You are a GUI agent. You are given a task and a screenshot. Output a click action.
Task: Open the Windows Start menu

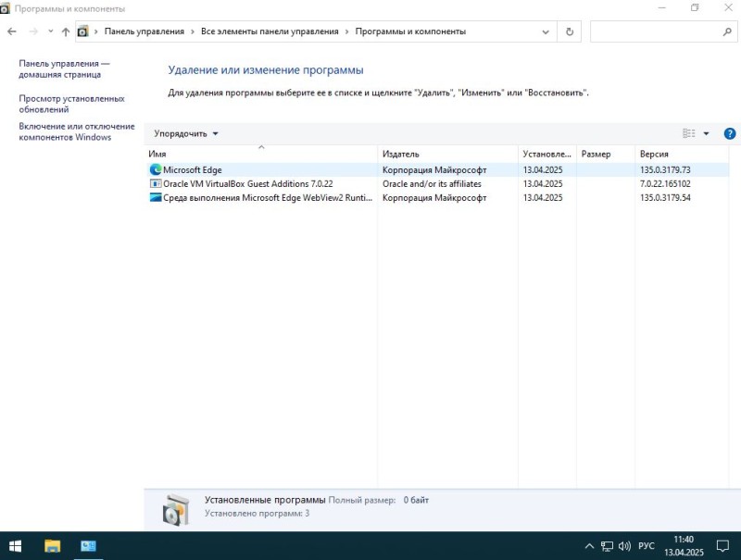point(15,546)
